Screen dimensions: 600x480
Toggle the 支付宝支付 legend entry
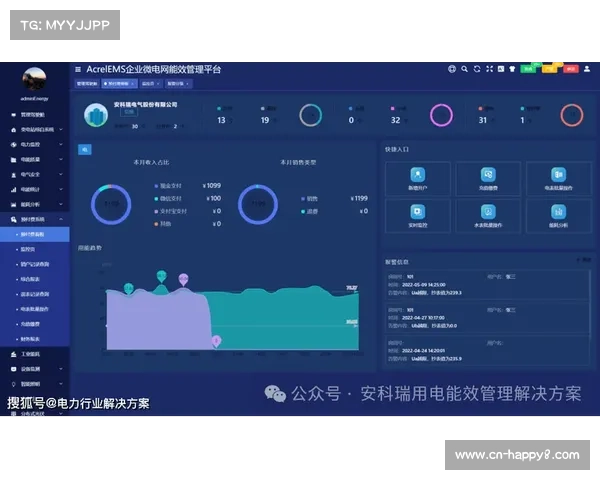[171, 211]
